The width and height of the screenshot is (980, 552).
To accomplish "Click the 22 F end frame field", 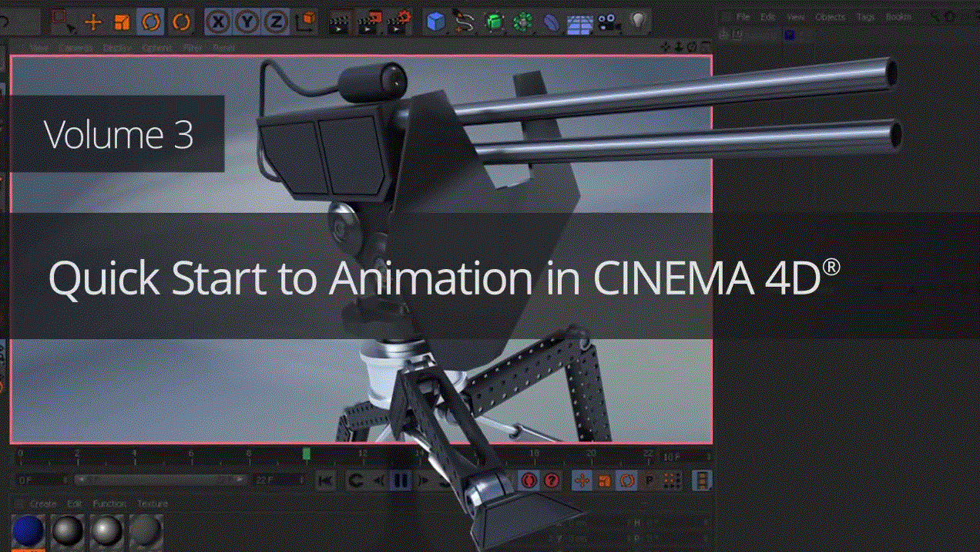I will pos(280,480).
